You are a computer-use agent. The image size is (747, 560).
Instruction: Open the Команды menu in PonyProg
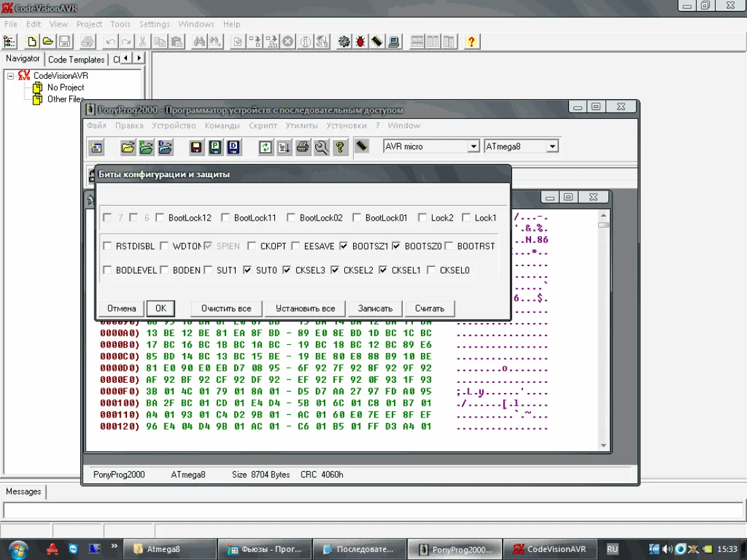[x=222, y=126]
